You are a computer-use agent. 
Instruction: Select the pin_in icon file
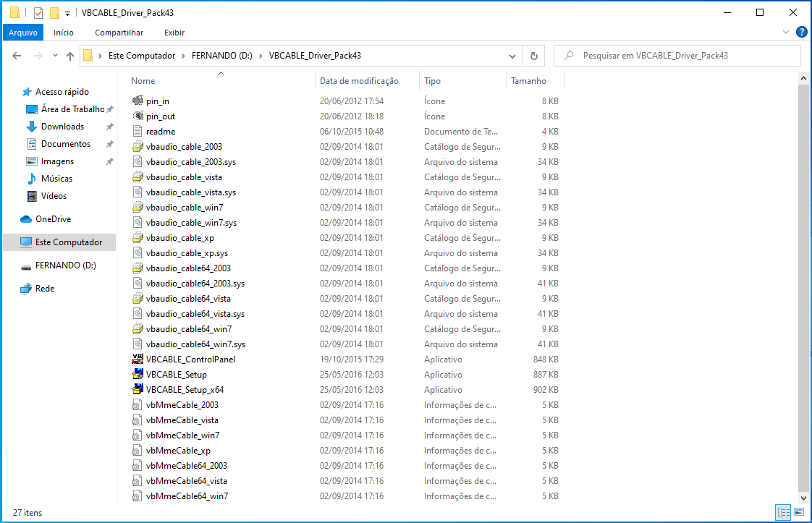tap(138, 101)
